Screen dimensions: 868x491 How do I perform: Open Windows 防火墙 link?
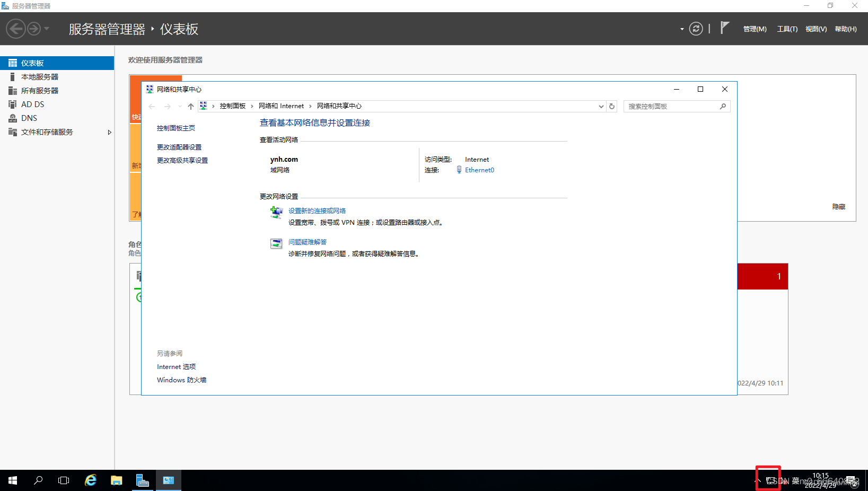(x=181, y=380)
